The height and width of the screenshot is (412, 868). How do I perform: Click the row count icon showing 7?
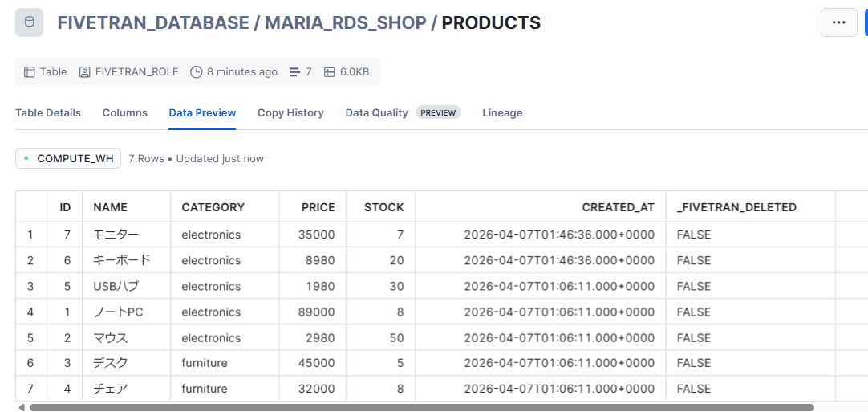(x=294, y=72)
